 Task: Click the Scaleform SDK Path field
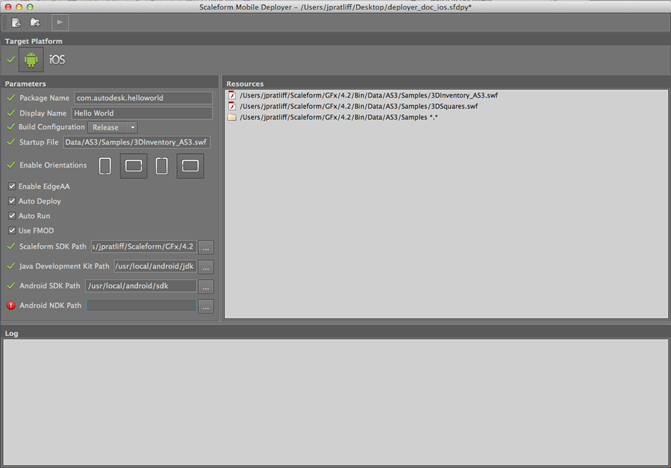coord(144,247)
